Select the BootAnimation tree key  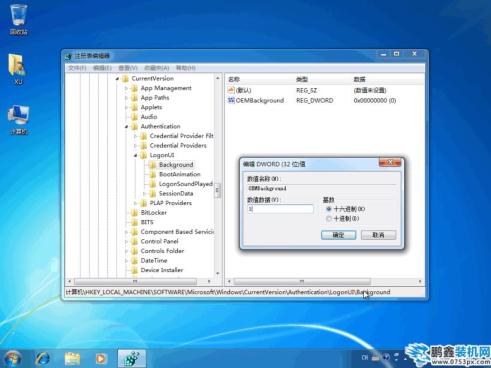coord(179,174)
